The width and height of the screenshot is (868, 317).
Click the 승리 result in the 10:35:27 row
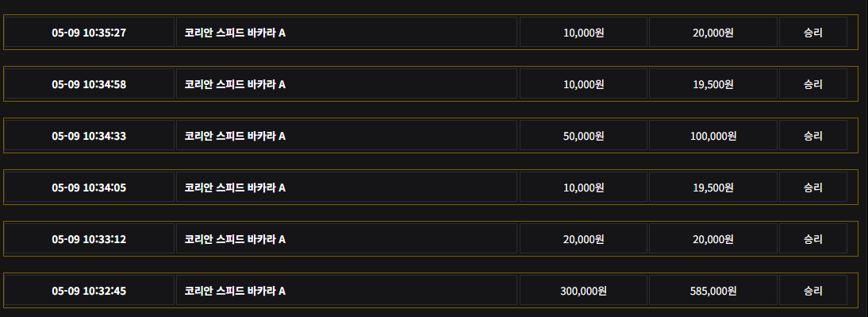pyautogui.click(x=813, y=32)
